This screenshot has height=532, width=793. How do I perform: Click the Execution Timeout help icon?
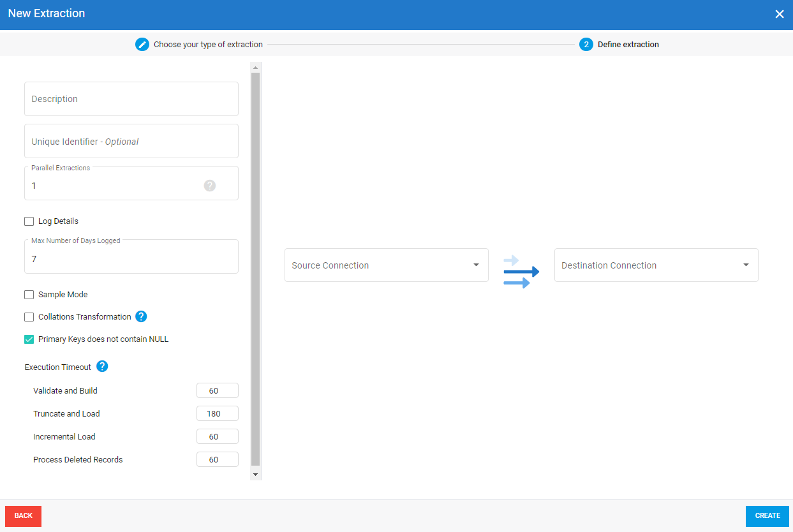pyautogui.click(x=102, y=366)
